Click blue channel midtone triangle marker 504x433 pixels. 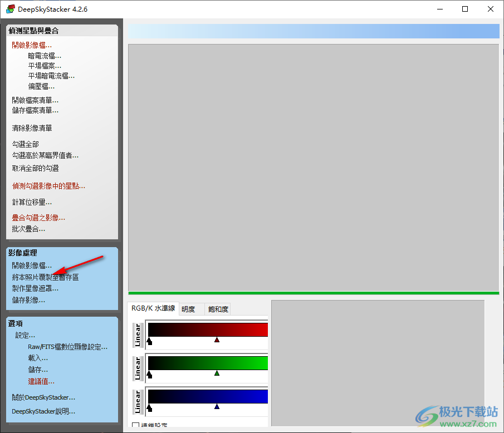tap(217, 407)
